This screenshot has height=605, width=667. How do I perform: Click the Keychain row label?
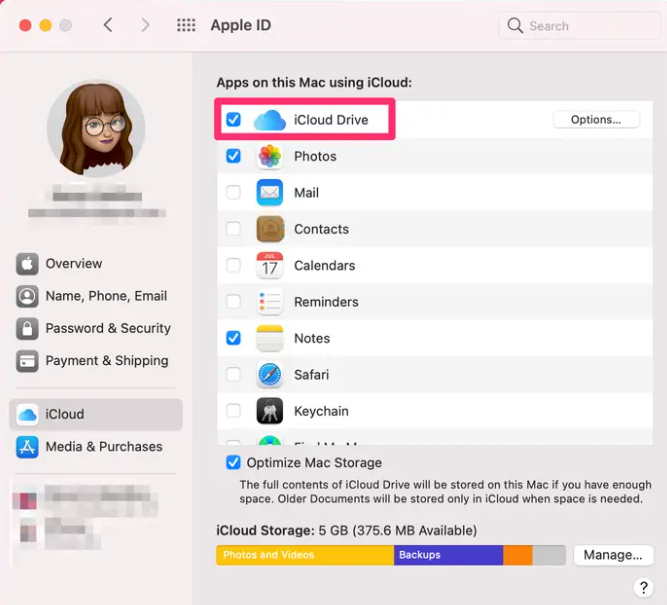point(321,411)
